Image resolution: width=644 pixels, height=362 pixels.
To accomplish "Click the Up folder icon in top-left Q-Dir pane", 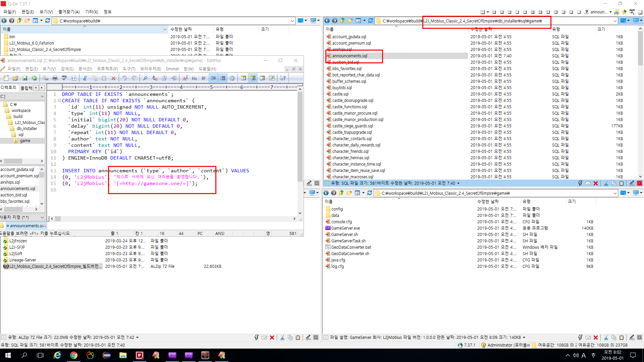I will click(19, 21).
